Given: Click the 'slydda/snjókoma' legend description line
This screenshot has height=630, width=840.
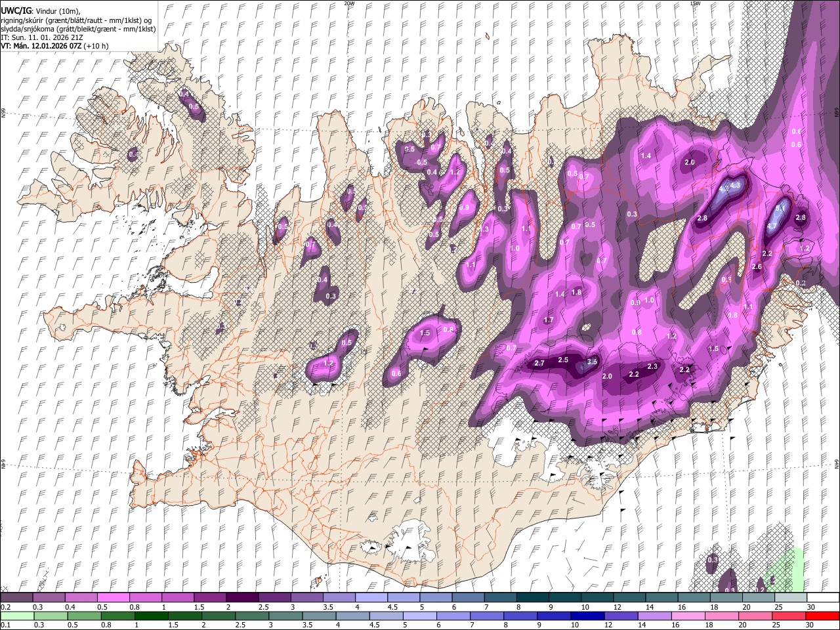Looking at the screenshot, I should pos(78,29).
